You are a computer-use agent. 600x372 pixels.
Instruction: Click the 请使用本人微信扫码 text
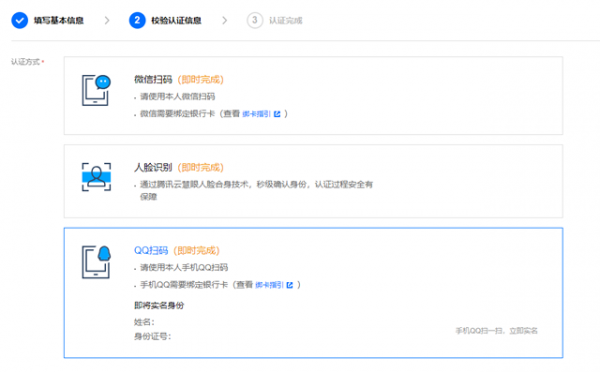(178, 96)
